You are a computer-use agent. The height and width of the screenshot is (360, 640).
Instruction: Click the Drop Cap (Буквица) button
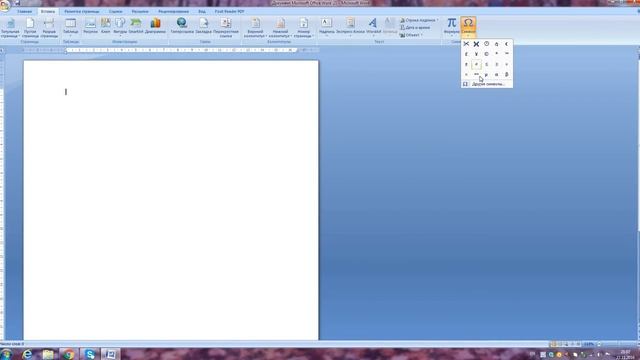[x=390, y=27]
